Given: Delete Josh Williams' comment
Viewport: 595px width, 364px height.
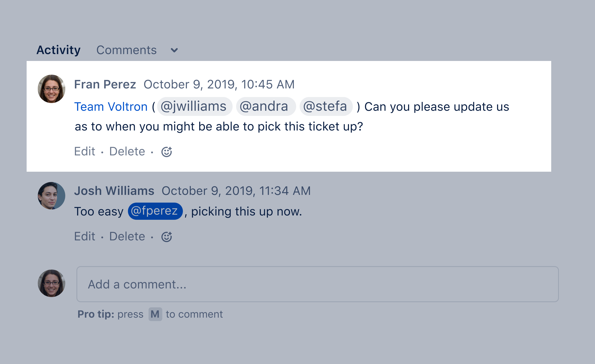Looking at the screenshot, I should pos(127,236).
